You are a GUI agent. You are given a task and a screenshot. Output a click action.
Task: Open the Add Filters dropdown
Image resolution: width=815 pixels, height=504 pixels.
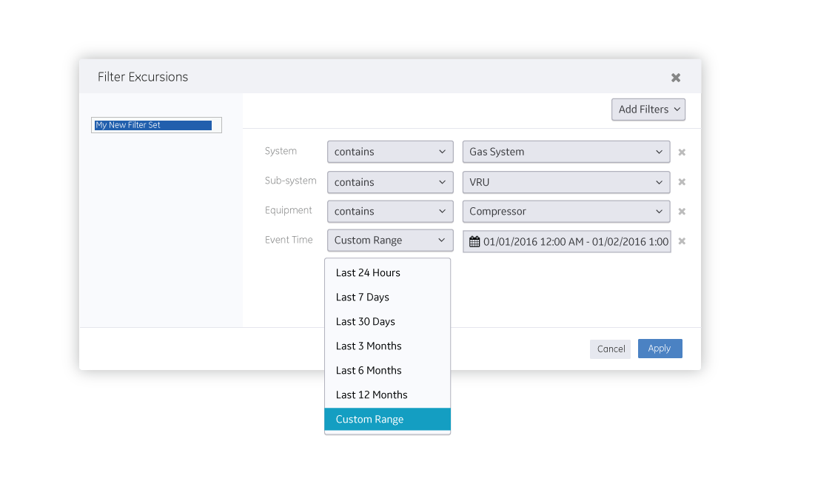(x=648, y=110)
